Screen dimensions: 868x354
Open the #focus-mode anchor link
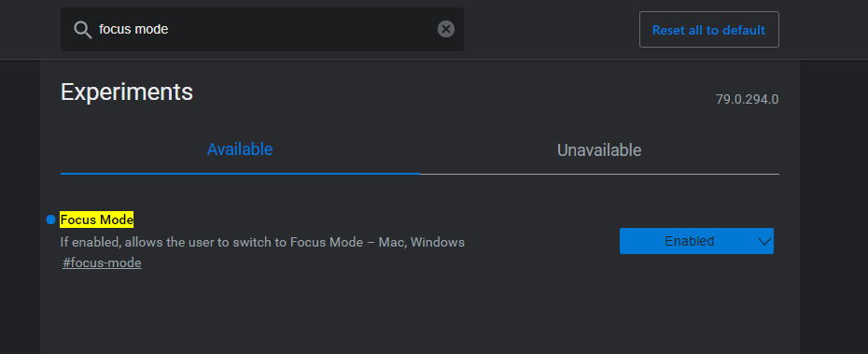click(x=102, y=262)
